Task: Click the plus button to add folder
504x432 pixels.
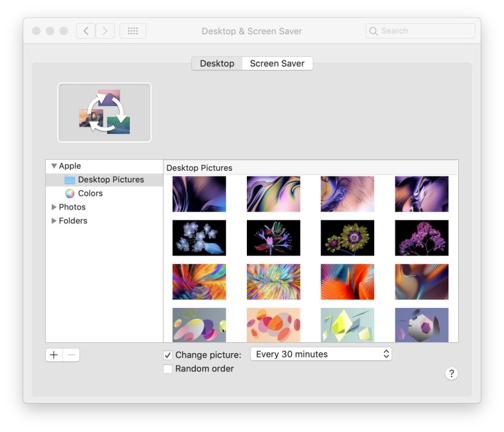Action: click(x=54, y=355)
